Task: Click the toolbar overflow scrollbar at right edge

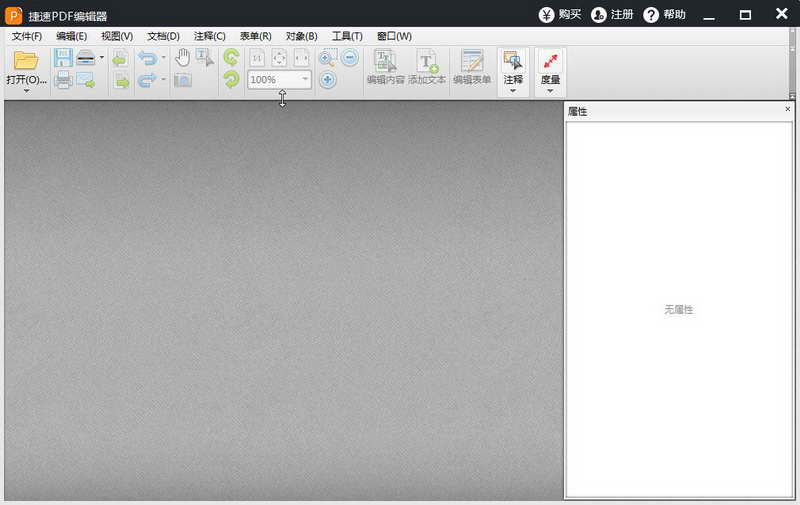Action: click(x=792, y=64)
